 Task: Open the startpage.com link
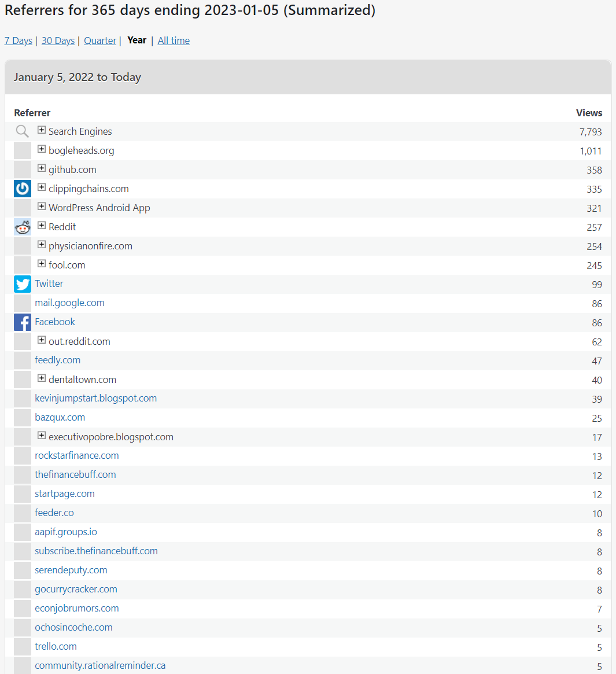[65, 494]
